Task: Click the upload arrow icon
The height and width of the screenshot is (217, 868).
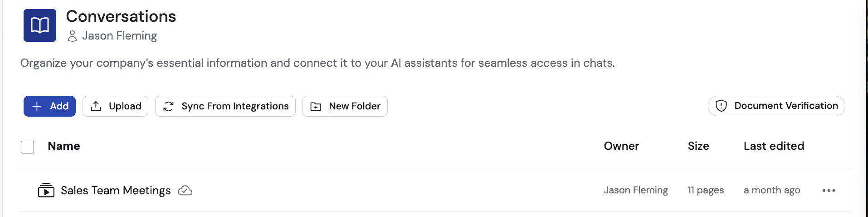Action: pos(96,106)
